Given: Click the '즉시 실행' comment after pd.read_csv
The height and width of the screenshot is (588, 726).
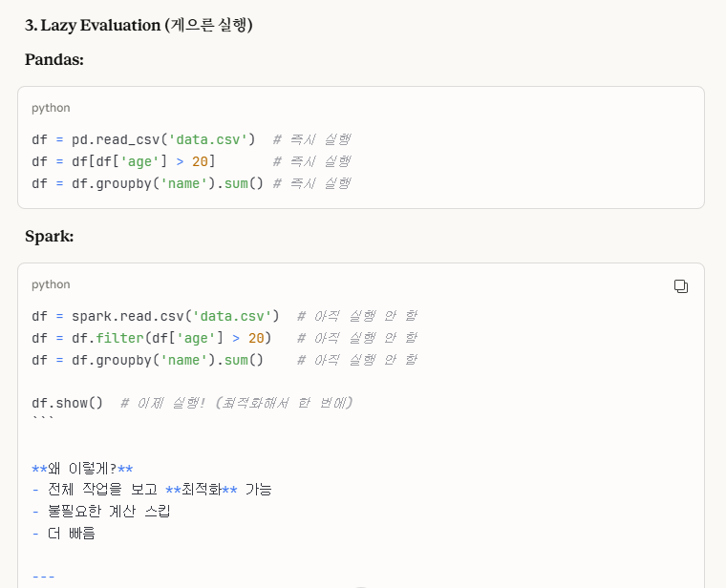Looking at the screenshot, I should coord(312,139).
